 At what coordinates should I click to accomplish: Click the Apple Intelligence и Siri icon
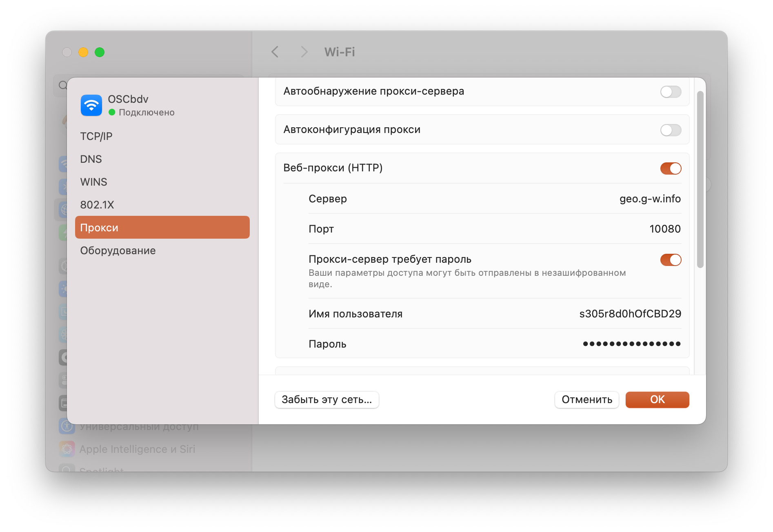pos(67,449)
